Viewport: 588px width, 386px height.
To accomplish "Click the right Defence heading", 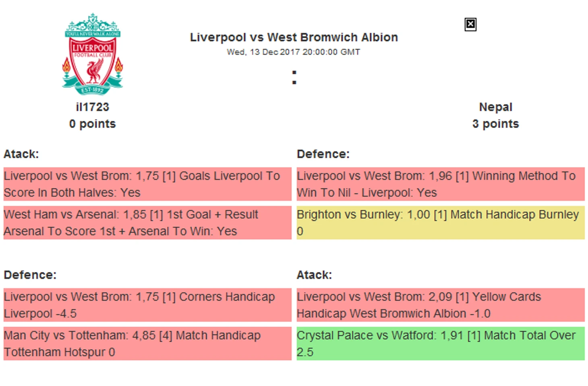I will point(323,154).
